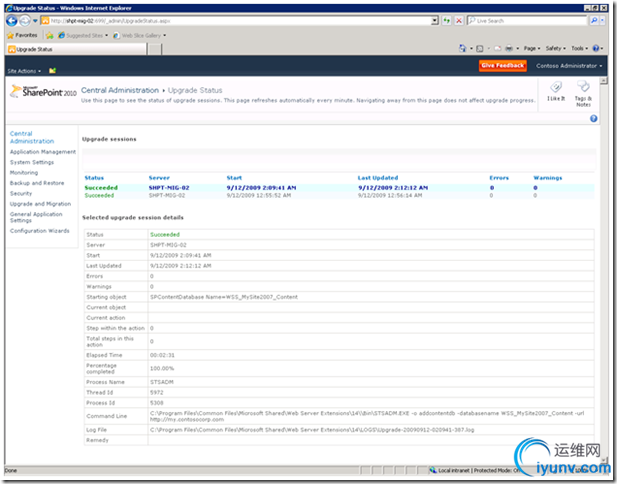Click the IE Help question mark icon
Viewport: 617px width, 484px height.
pos(596,48)
